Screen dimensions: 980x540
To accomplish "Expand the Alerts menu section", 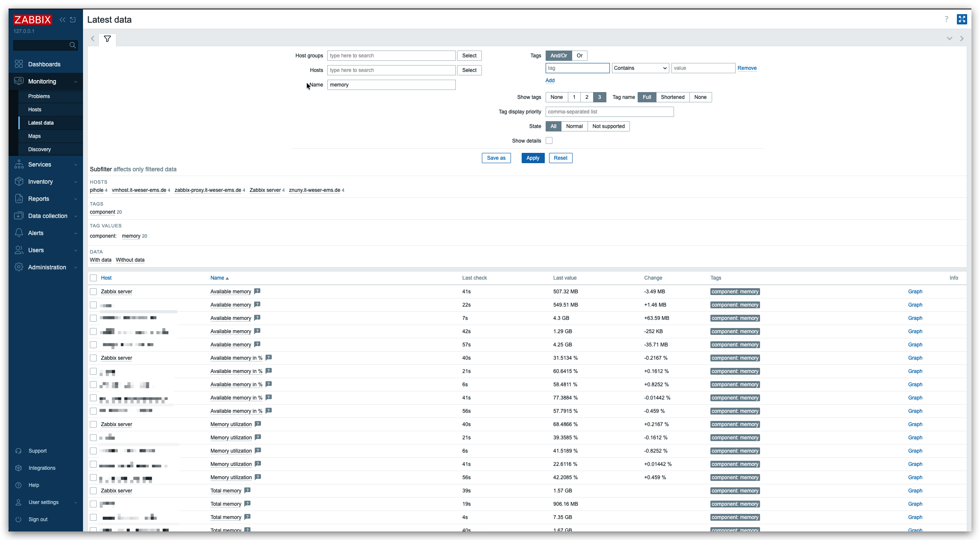I will pyautogui.click(x=76, y=233).
